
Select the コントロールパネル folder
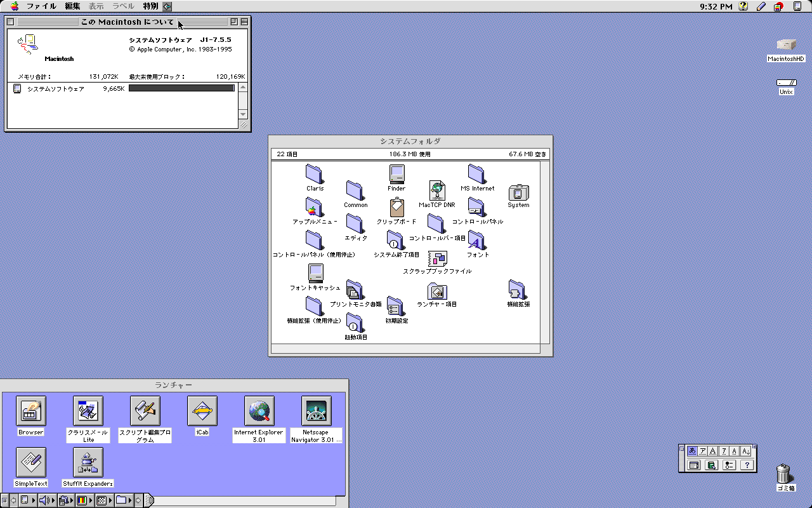(x=477, y=207)
